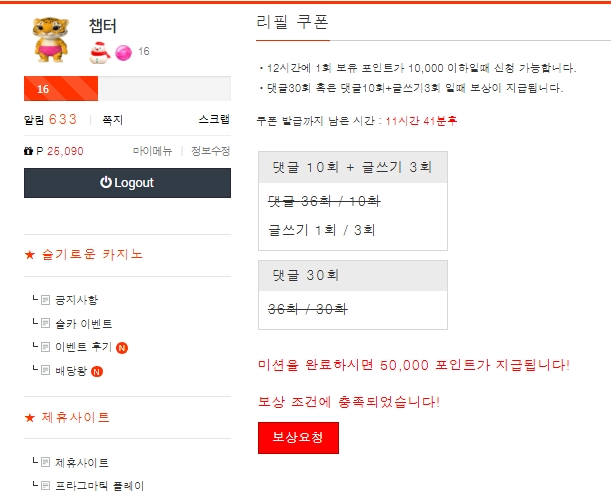
Task: Click the N badge next to 이벤트 후기
Action: coord(122,348)
